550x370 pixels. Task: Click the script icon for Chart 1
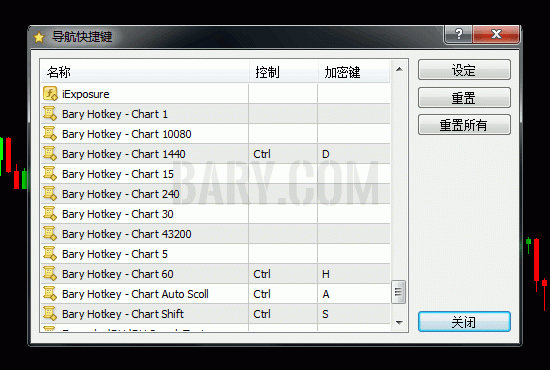pyautogui.click(x=50, y=114)
